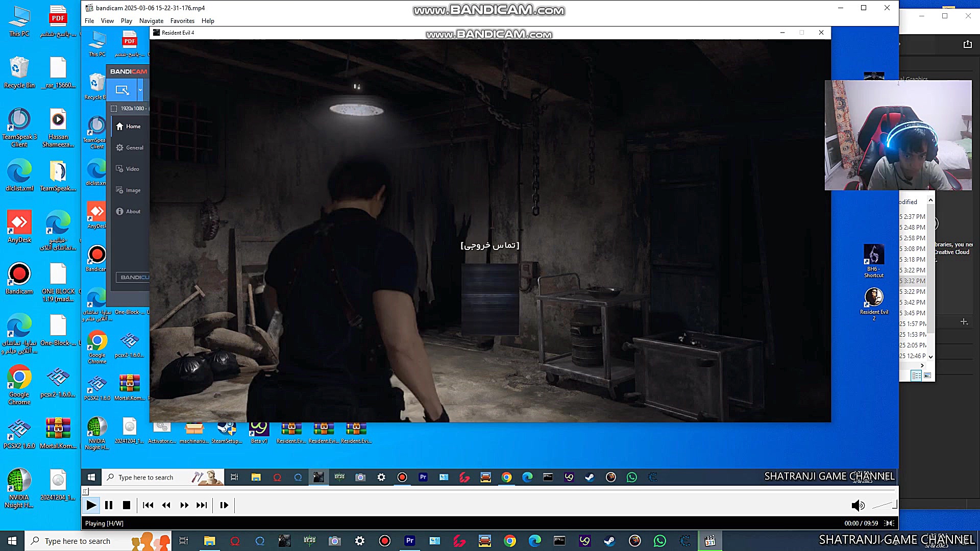Step one frame forward
This screenshot has width=980, height=551.
(224, 505)
